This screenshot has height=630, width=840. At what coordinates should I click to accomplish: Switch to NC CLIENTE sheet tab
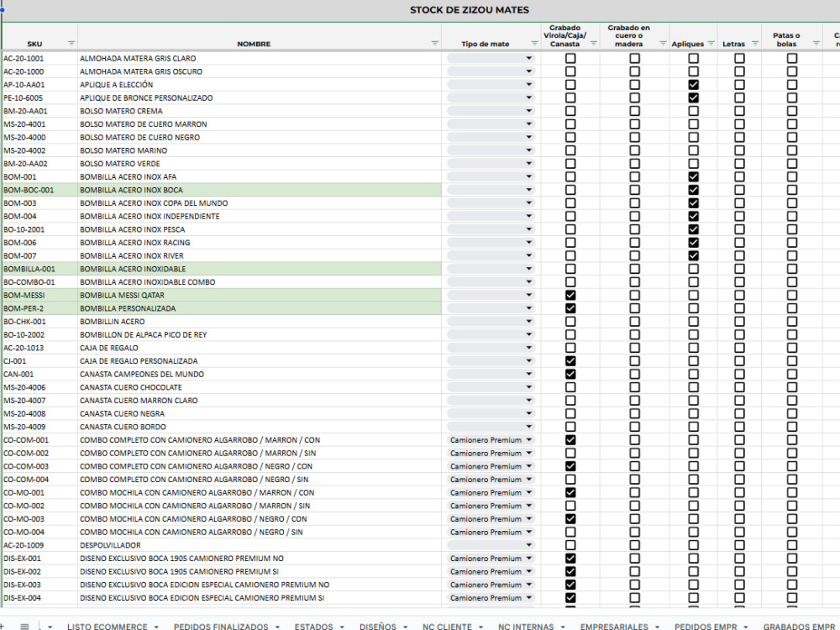(448, 627)
